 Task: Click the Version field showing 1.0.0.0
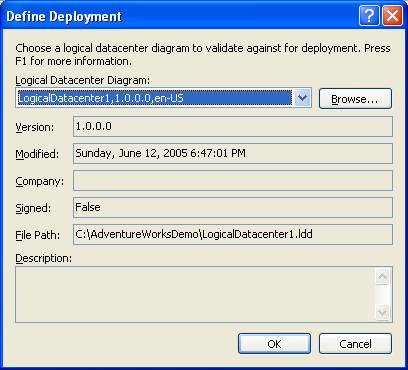coord(233,127)
